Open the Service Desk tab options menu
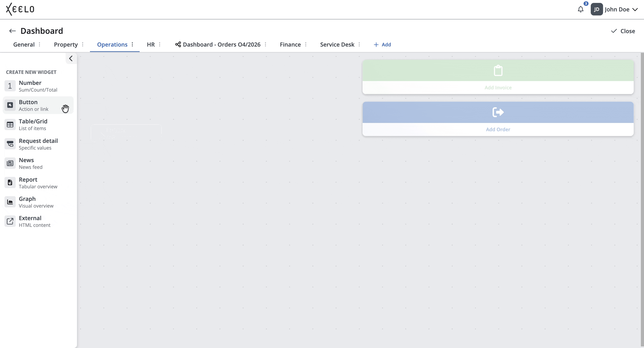This screenshot has width=644, height=348. 359,45
